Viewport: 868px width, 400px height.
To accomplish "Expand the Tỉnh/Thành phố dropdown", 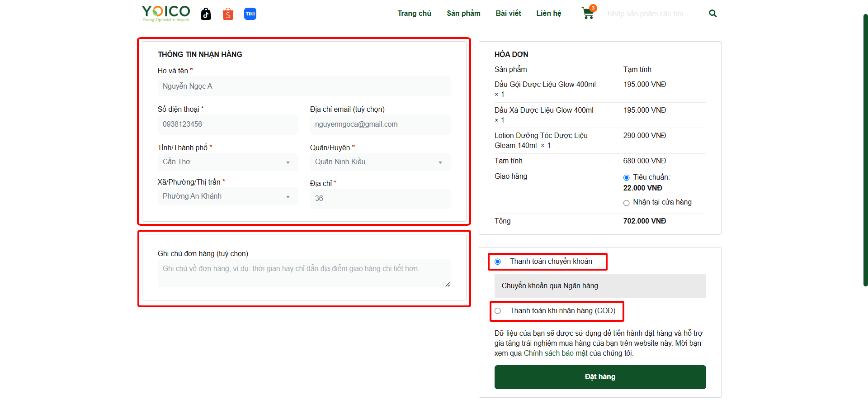I will pyautogui.click(x=227, y=162).
